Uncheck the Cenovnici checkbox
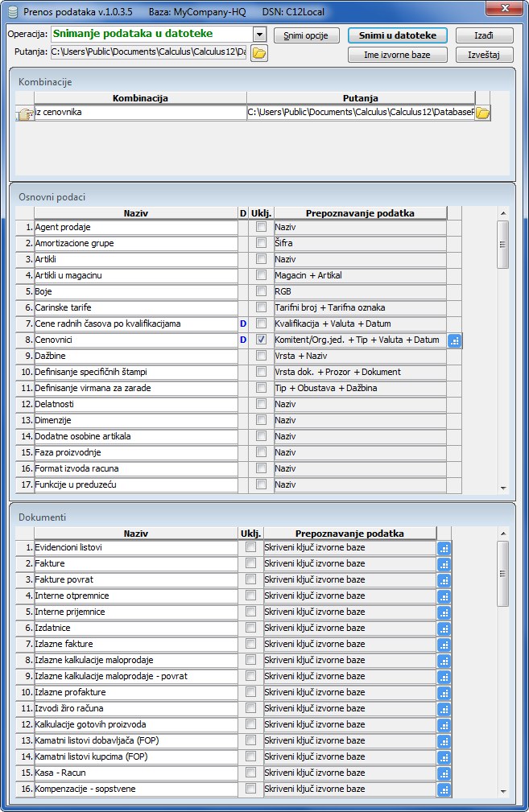 tap(261, 340)
